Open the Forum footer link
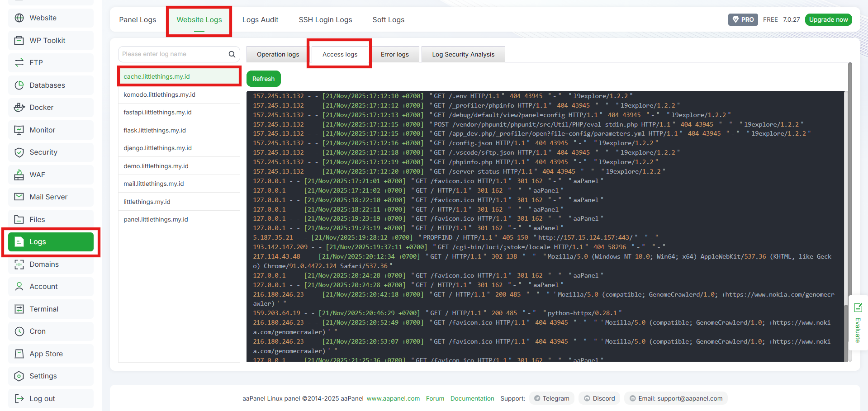This screenshot has height=411, width=868. coord(435,398)
